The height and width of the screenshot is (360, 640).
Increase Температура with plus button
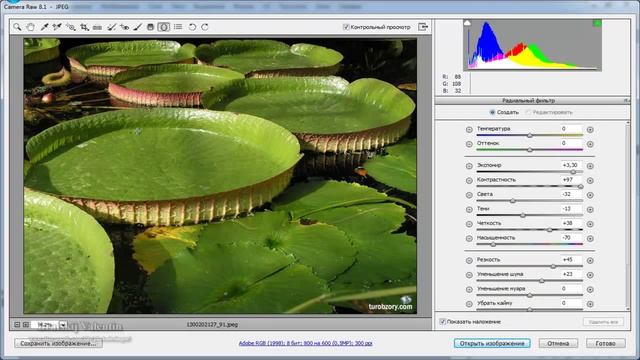point(590,130)
